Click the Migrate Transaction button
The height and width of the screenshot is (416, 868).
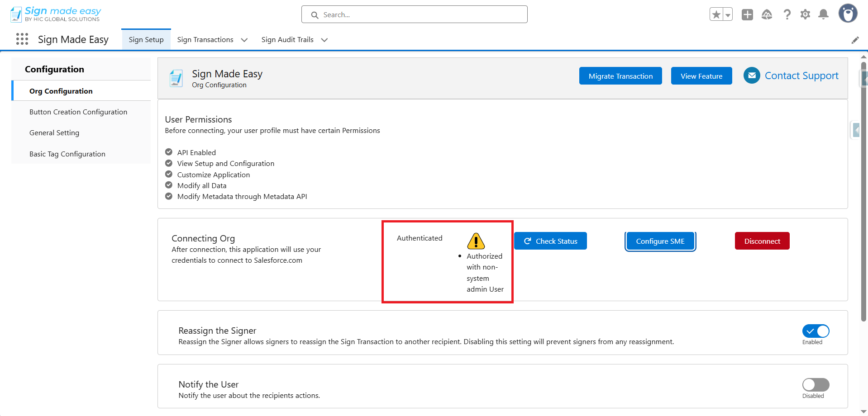pyautogui.click(x=620, y=76)
